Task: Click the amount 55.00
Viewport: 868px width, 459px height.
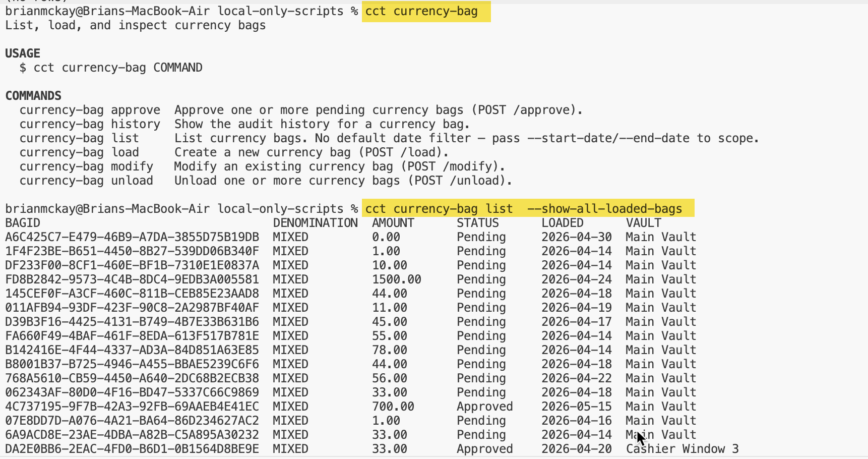Action: point(390,336)
